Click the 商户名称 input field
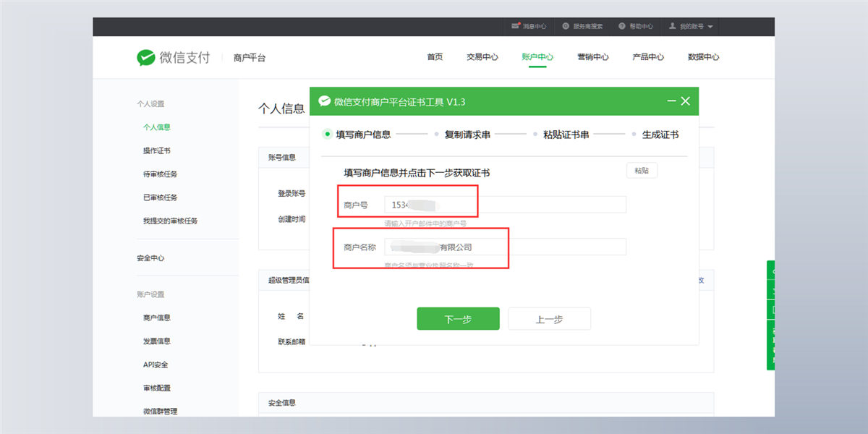Viewport: 868px width, 434px height. click(x=505, y=247)
